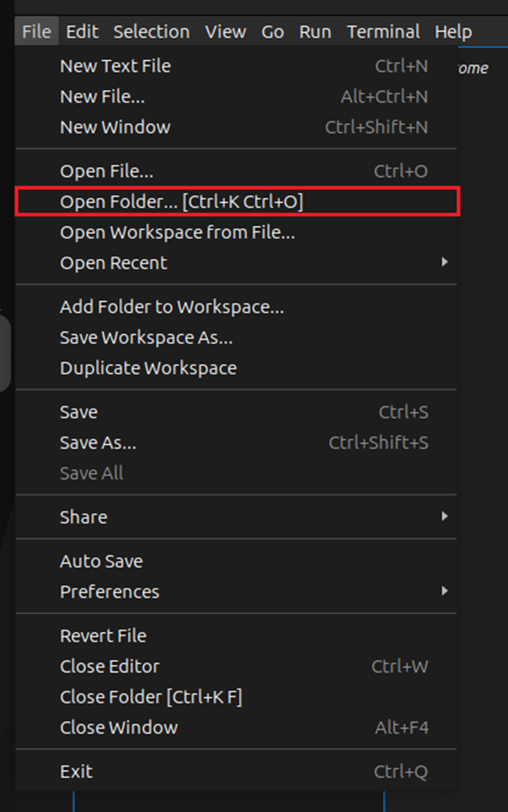508x812 pixels.
Task: Expand the Share submenu
Action: [84, 517]
